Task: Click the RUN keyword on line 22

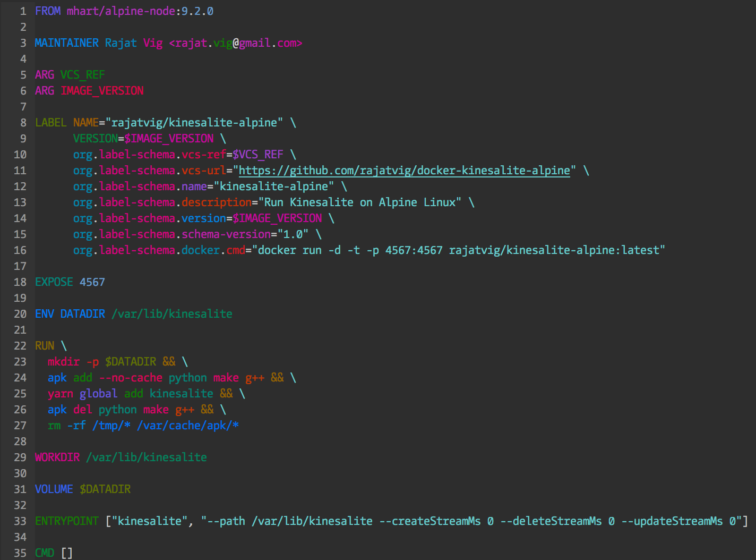Action: pyautogui.click(x=45, y=346)
